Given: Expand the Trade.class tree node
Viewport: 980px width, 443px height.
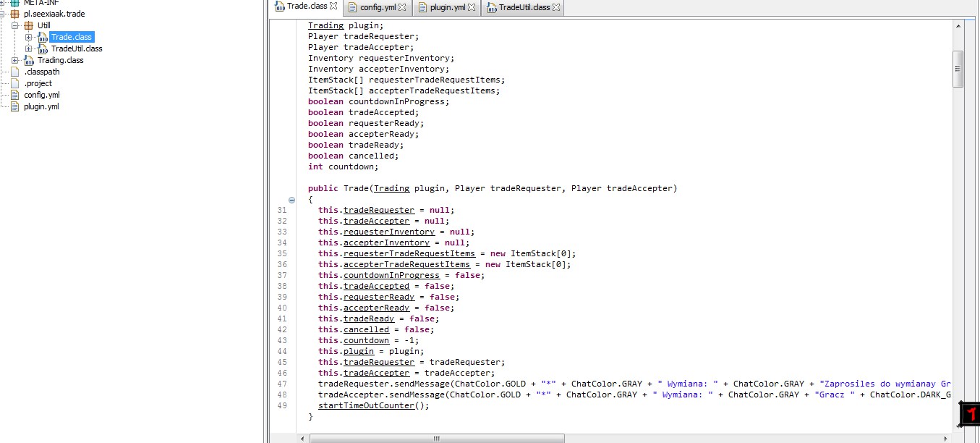Looking at the screenshot, I should pyautogui.click(x=29, y=37).
